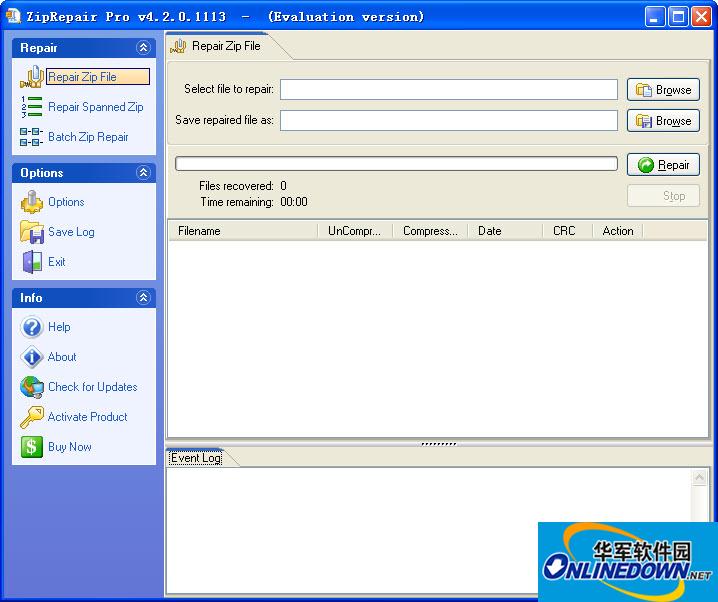Open the Batch Zip Repair link
This screenshot has height=602, width=718.
pyautogui.click(x=88, y=137)
